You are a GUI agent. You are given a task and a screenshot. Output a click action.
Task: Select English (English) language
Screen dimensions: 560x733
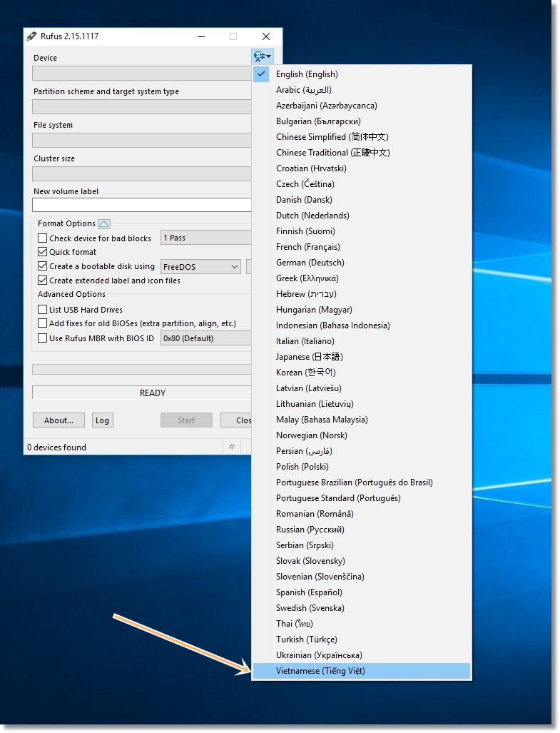362,74
